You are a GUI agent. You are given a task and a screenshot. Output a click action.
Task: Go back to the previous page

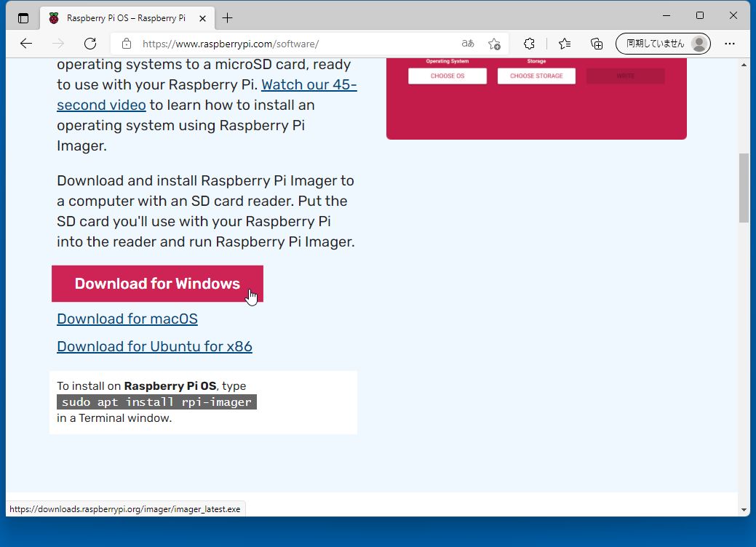tap(26, 44)
